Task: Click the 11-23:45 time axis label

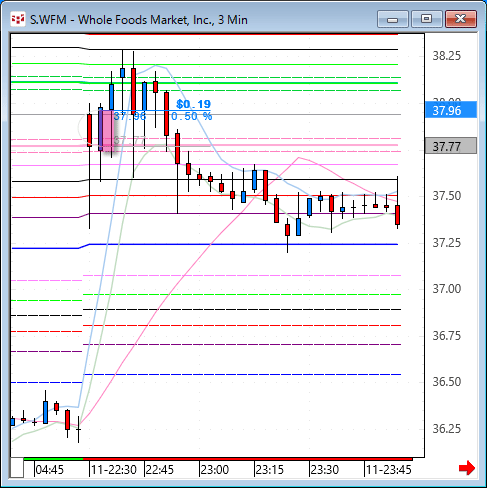Action: pos(389,470)
